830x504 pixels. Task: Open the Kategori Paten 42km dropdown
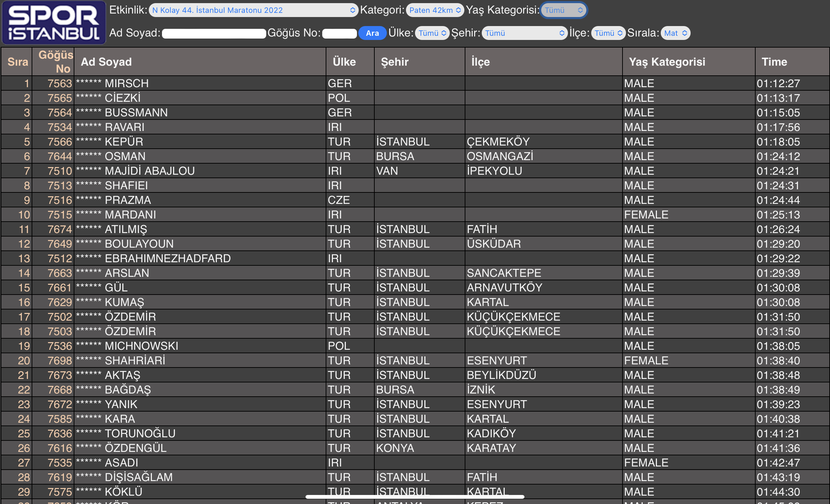tap(435, 10)
